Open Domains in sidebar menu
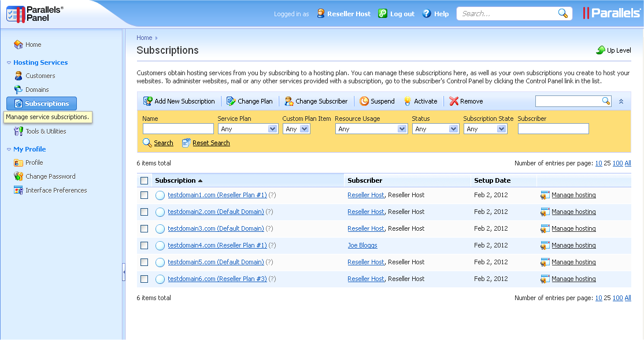This screenshot has height=340, width=644. pos(37,90)
